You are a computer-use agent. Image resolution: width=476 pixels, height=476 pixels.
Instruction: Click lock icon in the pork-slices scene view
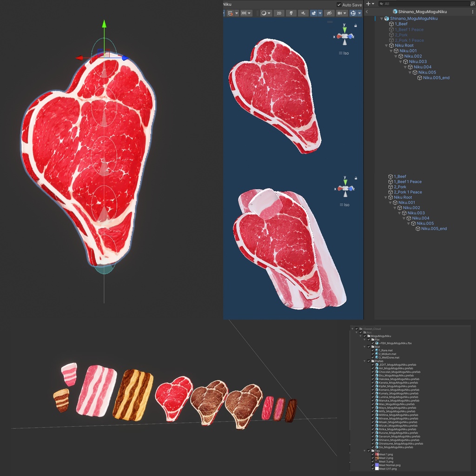356,178
